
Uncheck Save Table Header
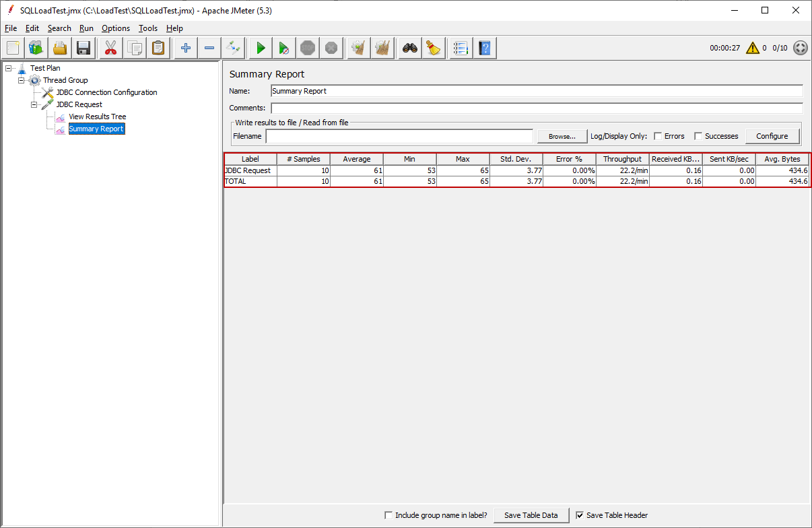click(580, 515)
